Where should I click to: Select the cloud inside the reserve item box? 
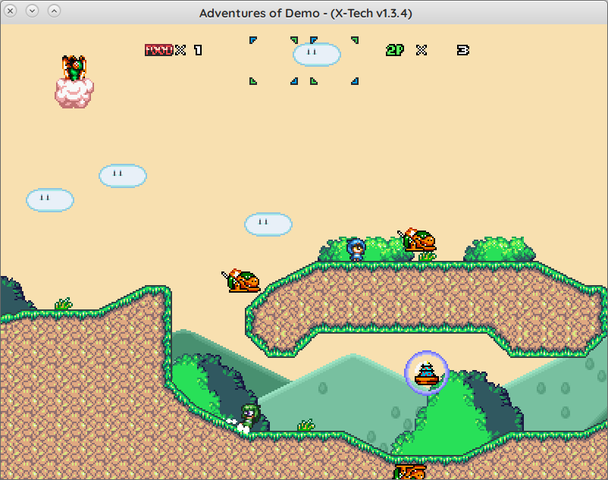[316, 55]
